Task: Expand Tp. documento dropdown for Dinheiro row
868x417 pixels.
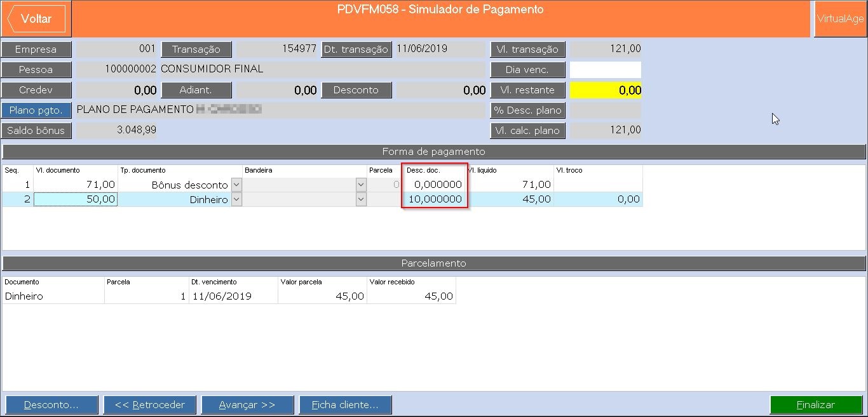Action: [236, 199]
